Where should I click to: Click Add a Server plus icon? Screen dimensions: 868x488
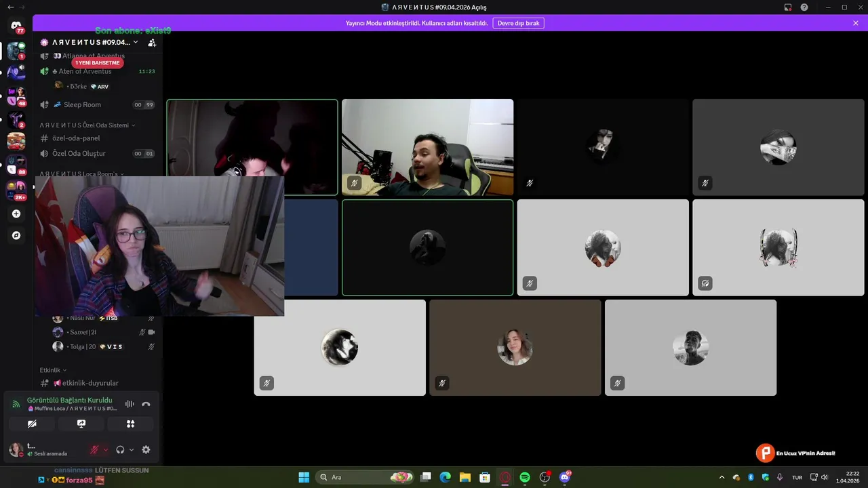pyautogui.click(x=16, y=213)
